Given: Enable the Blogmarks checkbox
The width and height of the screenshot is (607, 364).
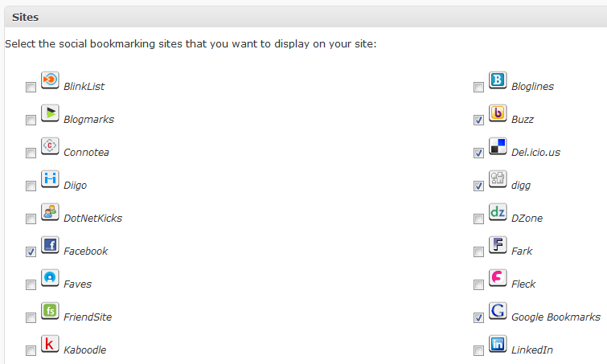Looking at the screenshot, I should tap(31, 120).
